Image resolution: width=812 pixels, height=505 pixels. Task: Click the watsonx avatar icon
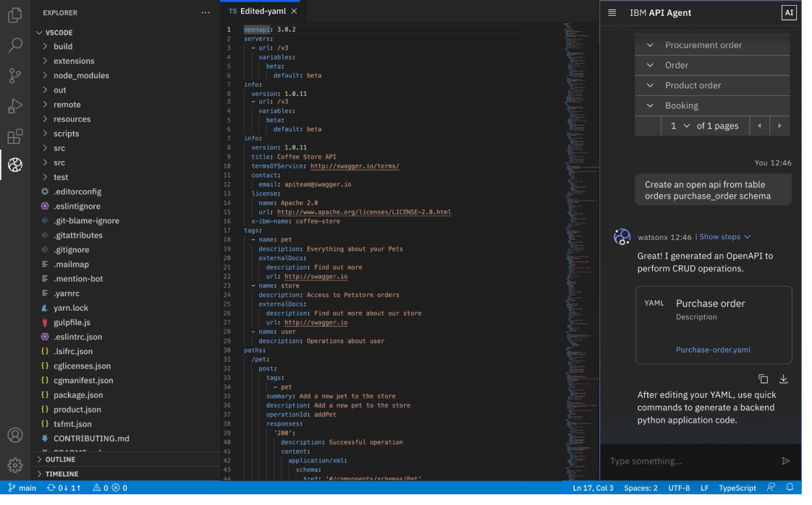pyautogui.click(x=622, y=237)
